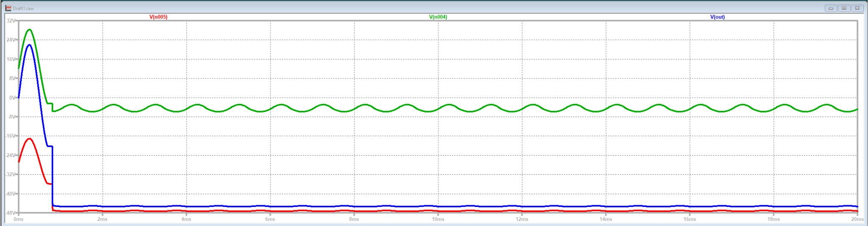Click the 0V vertical axis label
The width and height of the screenshot is (868, 226).
(12, 98)
